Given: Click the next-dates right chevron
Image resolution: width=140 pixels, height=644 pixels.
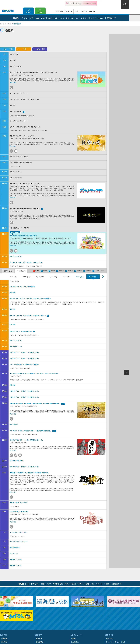Looking at the screenshot, I should tap(103, 276).
